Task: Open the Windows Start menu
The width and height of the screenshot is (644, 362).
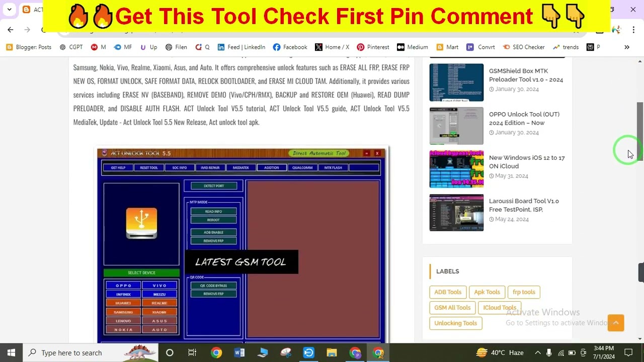Action: pos(11,352)
